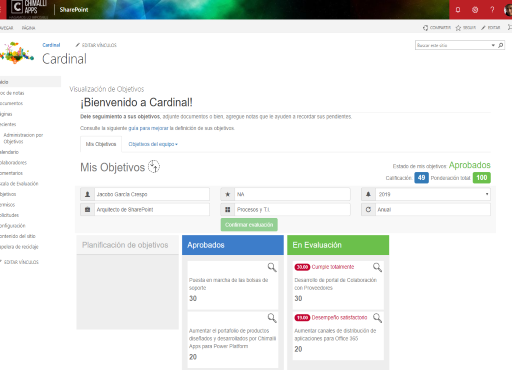Open the help question mark icon
Screen dimensions: 512x384
point(492,10)
